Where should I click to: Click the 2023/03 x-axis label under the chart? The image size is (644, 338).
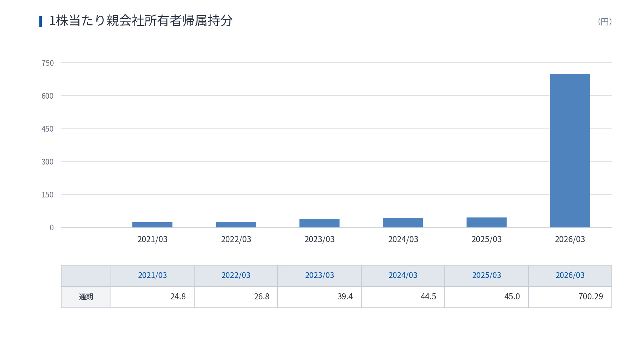tap(319, 239)
